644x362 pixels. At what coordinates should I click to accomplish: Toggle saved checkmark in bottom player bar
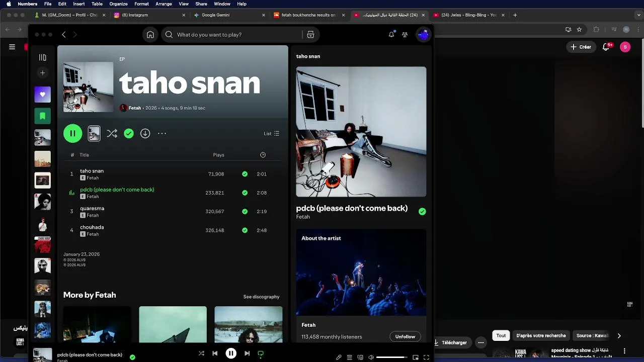click(x=132, y=357)
